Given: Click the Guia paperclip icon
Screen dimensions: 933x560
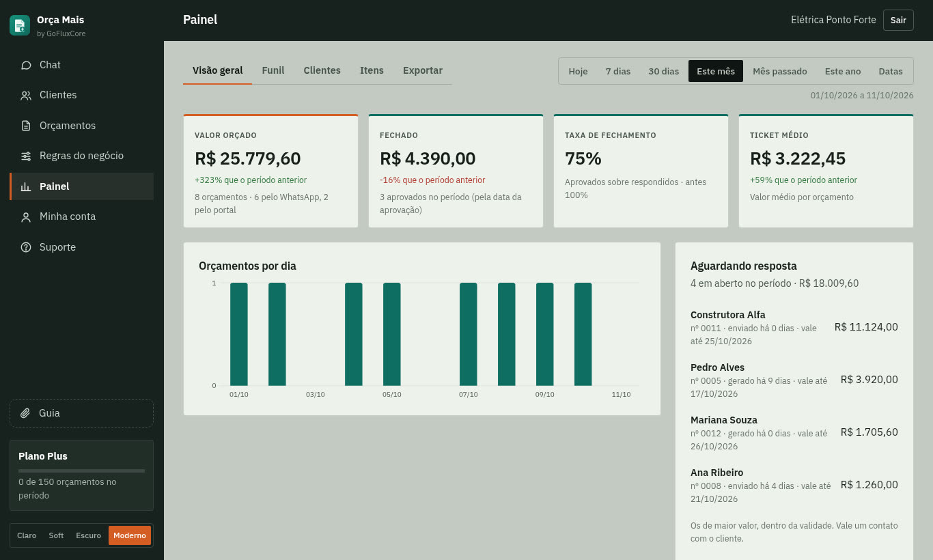Looking at the screenshot, I should point(25,413).
